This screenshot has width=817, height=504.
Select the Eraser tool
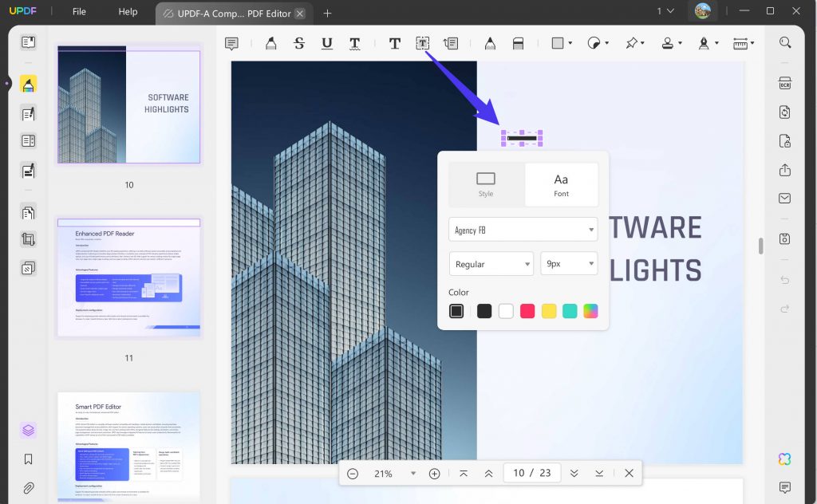point(518,43)
